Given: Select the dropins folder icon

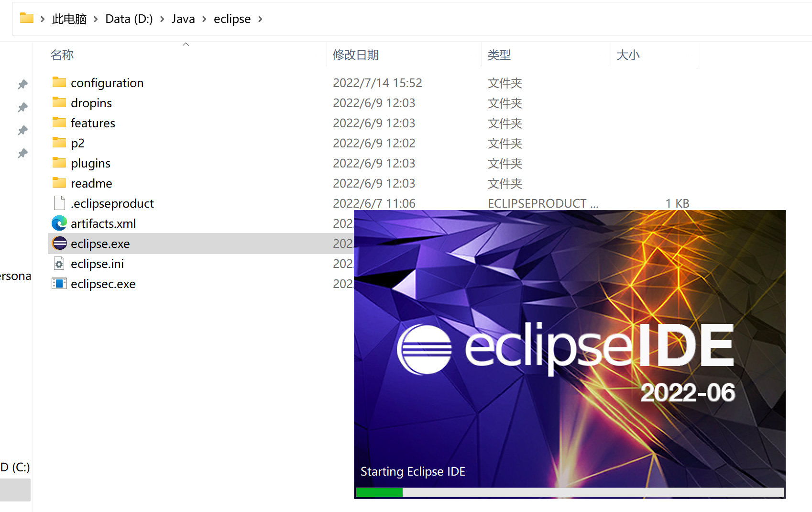Looking at the screenshot, I should [x=59, y=102].
